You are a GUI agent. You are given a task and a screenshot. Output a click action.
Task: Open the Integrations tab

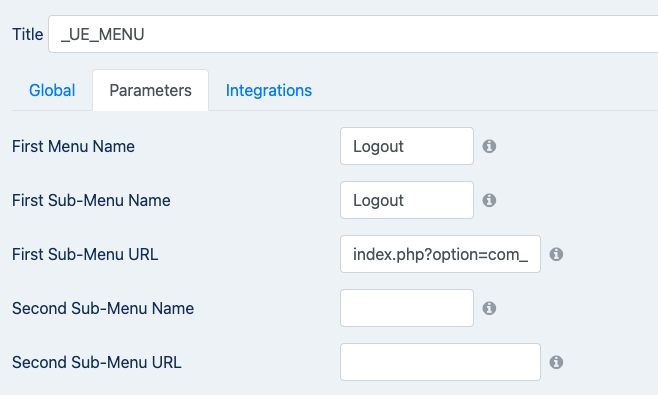269,90
